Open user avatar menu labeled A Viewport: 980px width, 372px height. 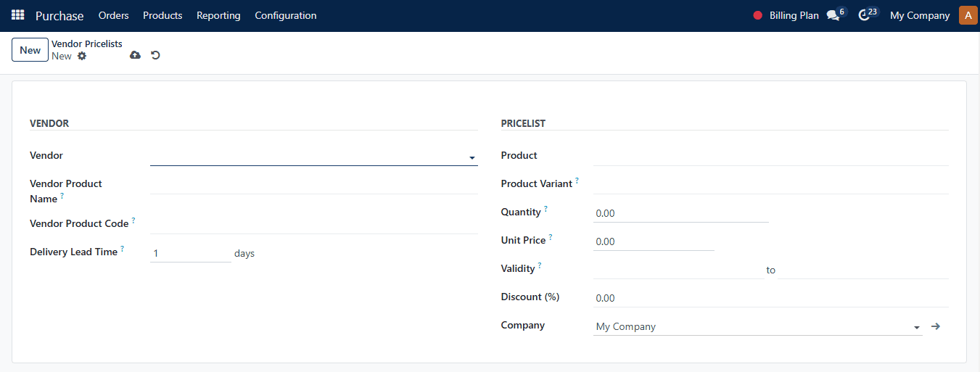coord(968,15)
